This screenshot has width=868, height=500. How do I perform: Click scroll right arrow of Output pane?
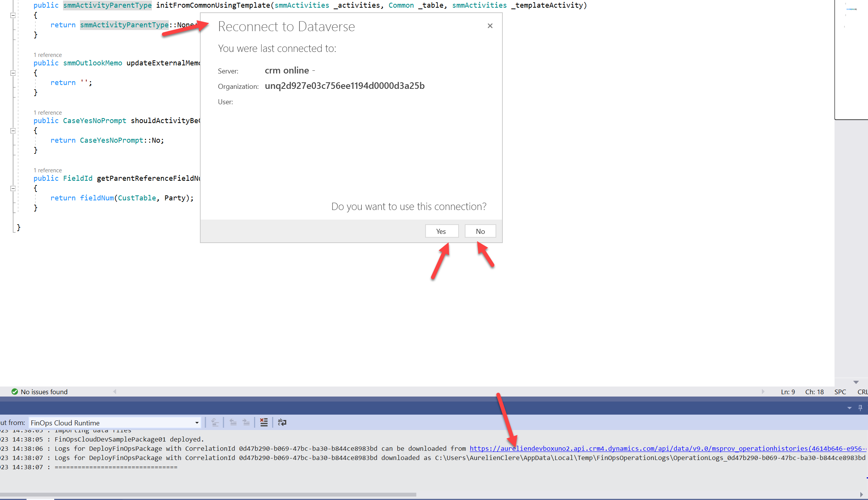[x=861, y=495]
